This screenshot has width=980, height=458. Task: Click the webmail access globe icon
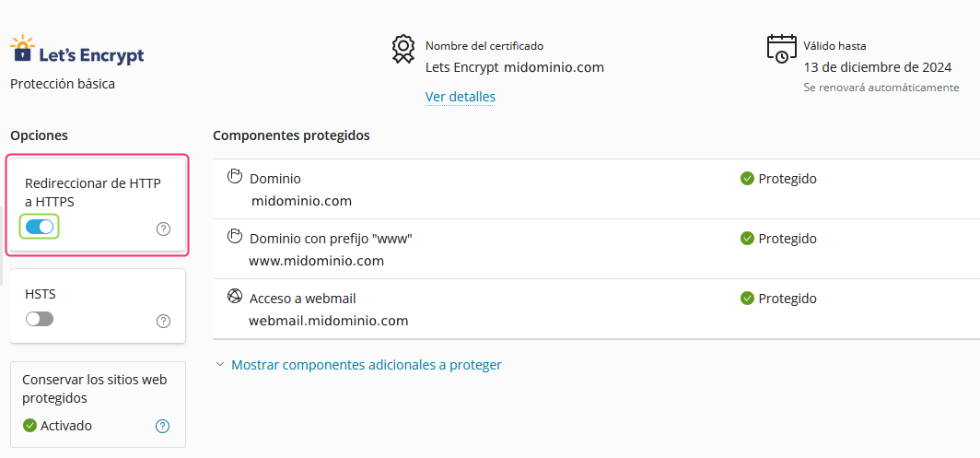tap(234, 296)
